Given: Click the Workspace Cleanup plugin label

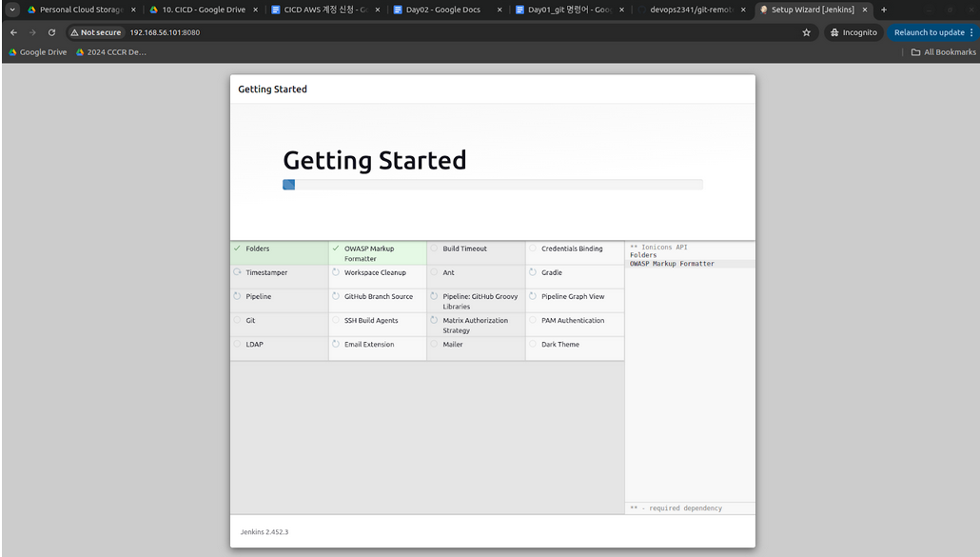Looking at the screenshot, I should click(375, 272).
